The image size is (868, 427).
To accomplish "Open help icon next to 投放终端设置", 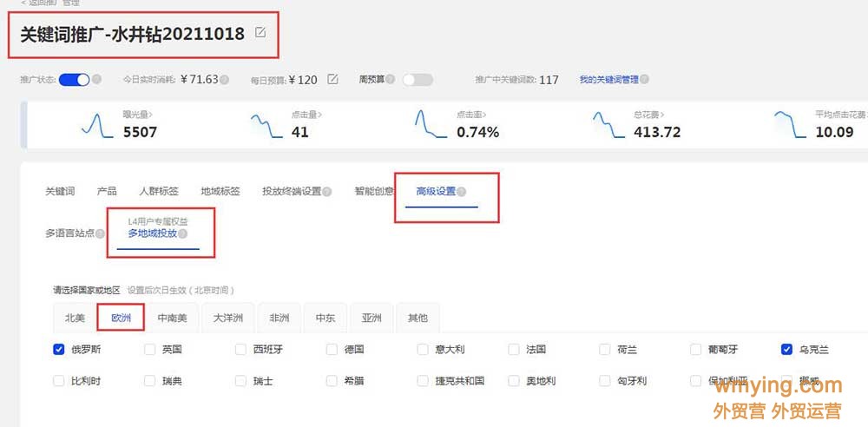I will (x=327, y=192).
